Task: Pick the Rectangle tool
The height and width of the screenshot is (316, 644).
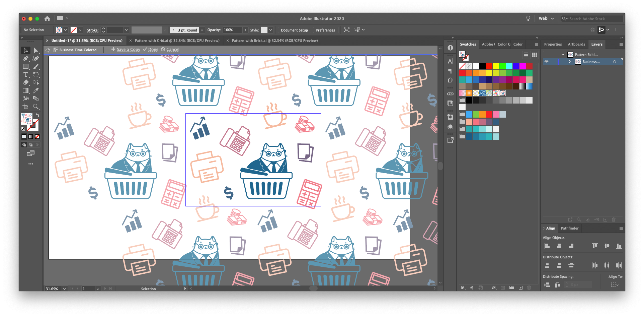Action: point(26,66)
